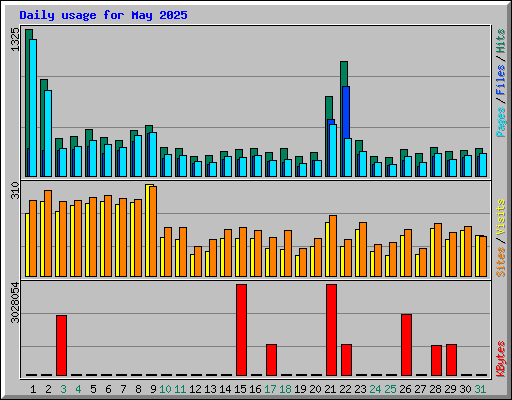512x400 pixels.
Task: Click day label 21 on the x-axis
Action: coord(330,389)
